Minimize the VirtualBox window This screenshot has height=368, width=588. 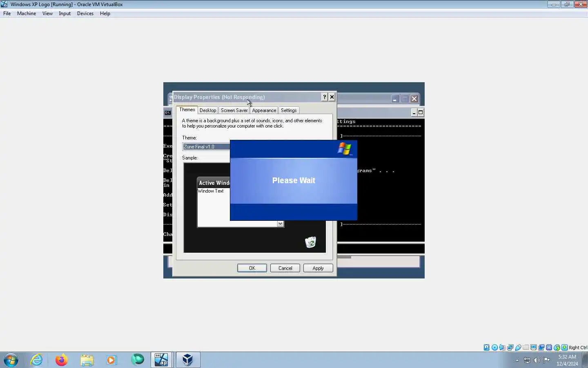554,4
